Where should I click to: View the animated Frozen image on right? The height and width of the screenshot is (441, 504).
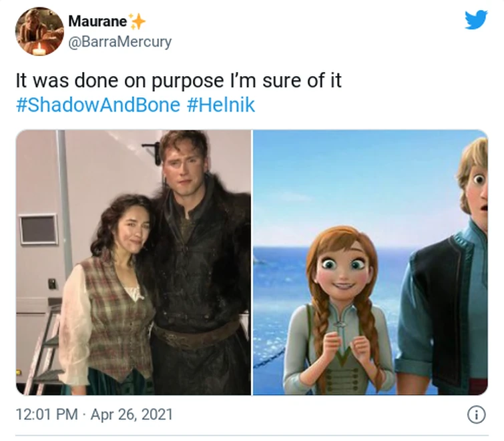coord(370,262)
